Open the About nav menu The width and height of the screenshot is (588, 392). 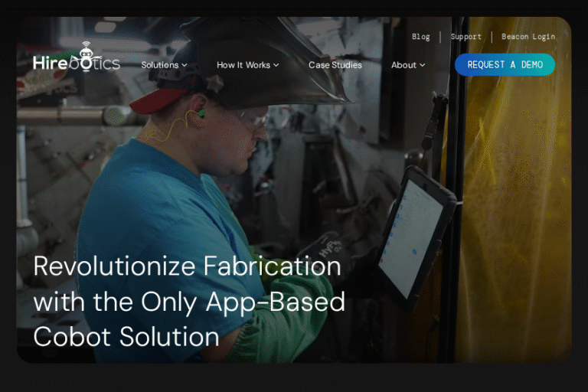pos(403,65)
